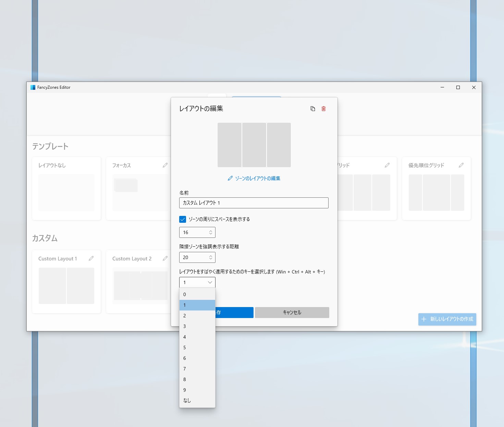Click the pencil icon on 優先順位グリッド
504x427 pixels.
pos(461,165)
